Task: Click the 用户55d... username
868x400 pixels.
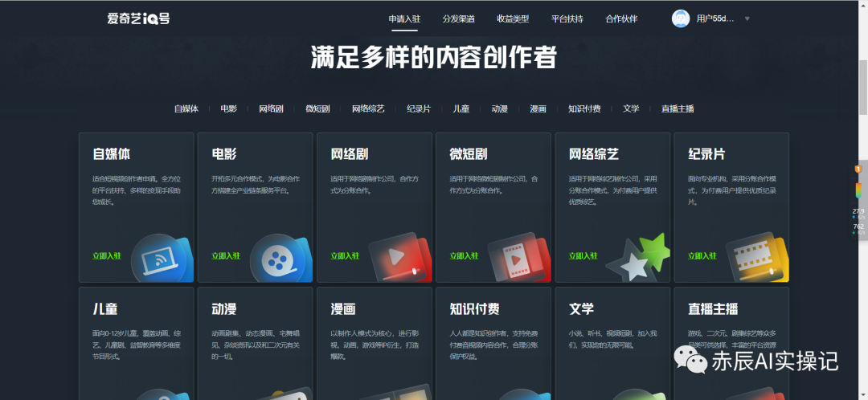Action: 715,18
